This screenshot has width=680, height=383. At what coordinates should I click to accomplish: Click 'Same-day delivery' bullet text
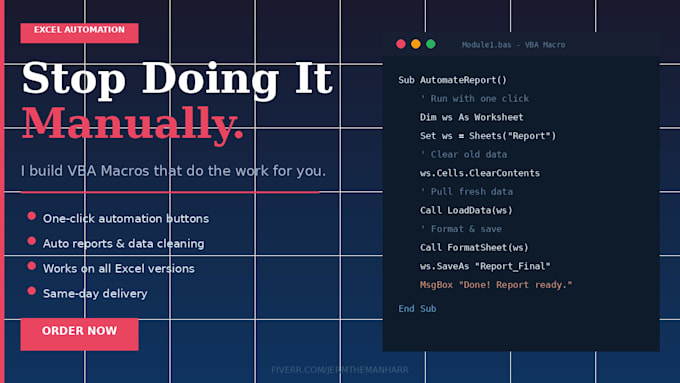(95, 294)
